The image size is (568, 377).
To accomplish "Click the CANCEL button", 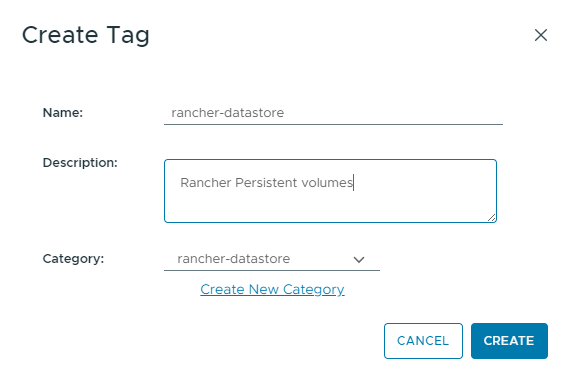I will pos(423,341).
